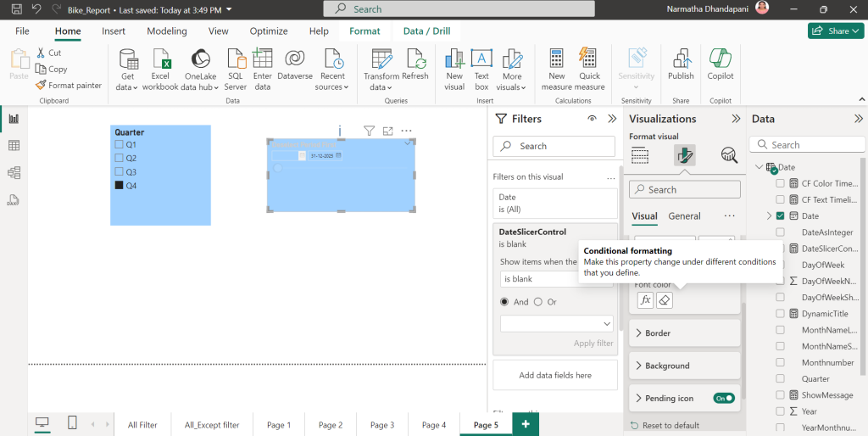Open the OneLake data hub

point(200,70)
